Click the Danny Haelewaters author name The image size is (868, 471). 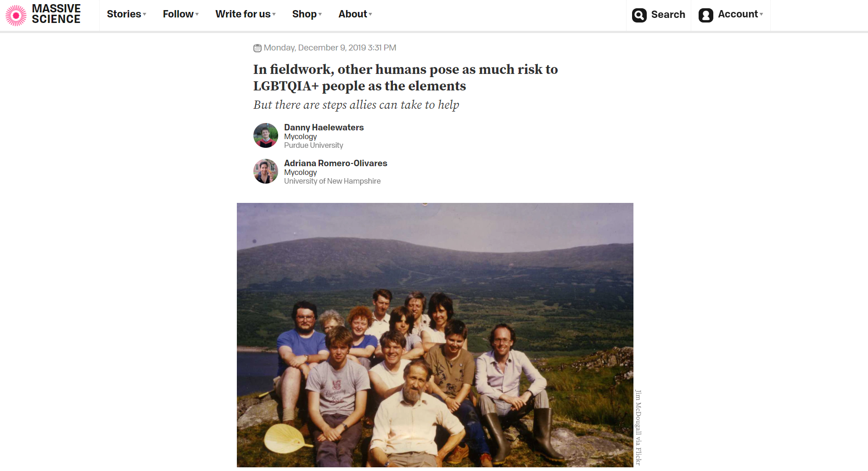coord(324,127)
